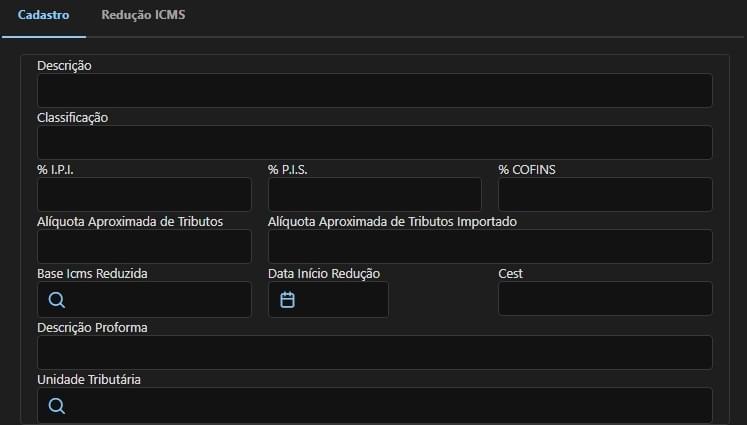747x425 pixels.
Task: Open the calendar icon for Data Início Redução
Action: [287, 300]
